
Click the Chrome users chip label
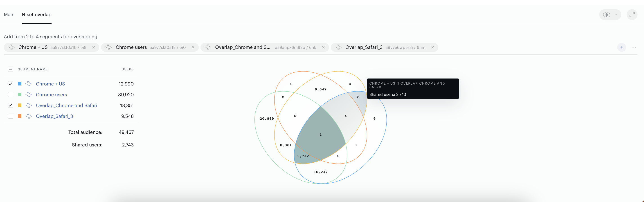pyautogui.click(x=131, y=47)
